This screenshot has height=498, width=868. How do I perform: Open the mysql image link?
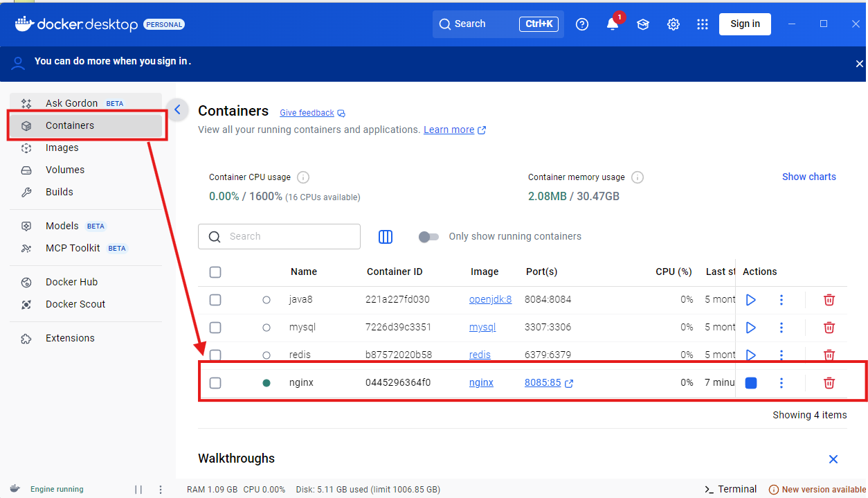482,328
